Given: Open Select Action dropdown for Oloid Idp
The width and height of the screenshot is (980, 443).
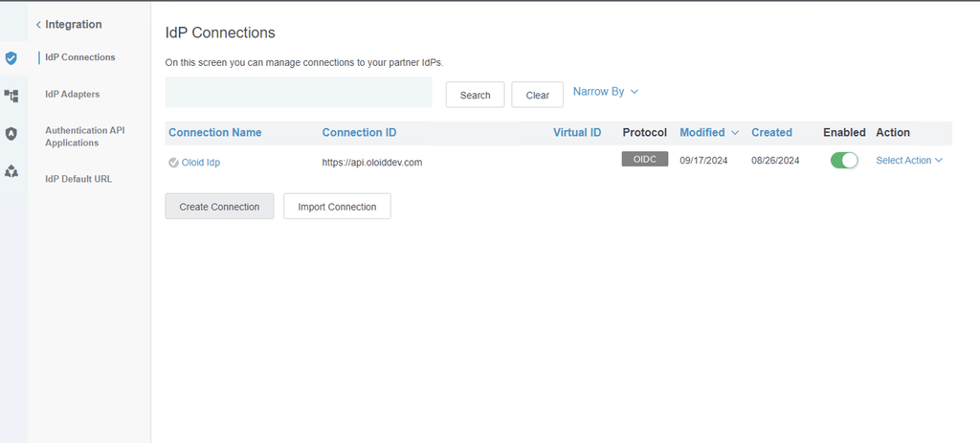Looking at the screenshot, I should click(909, 161).
